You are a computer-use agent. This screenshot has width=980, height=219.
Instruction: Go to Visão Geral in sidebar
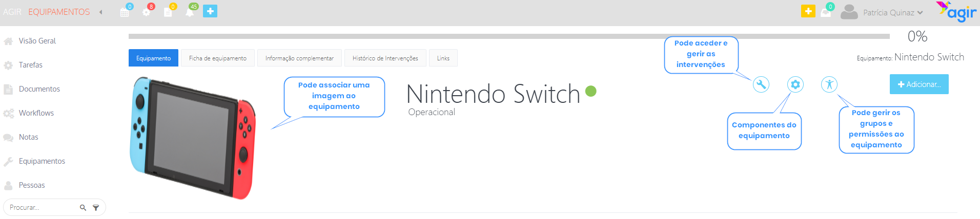tap(37, 41)
